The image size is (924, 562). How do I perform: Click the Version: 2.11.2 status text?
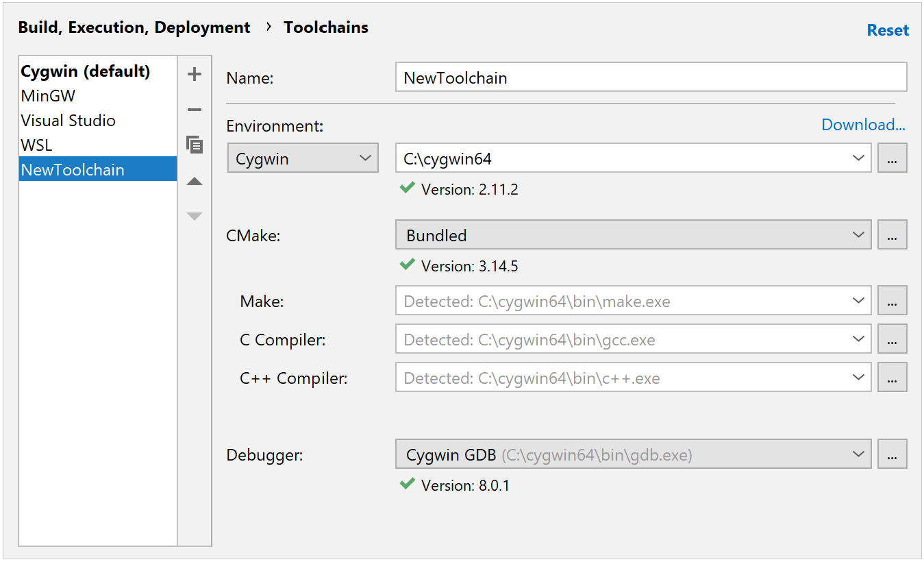[x=470, y=189]
